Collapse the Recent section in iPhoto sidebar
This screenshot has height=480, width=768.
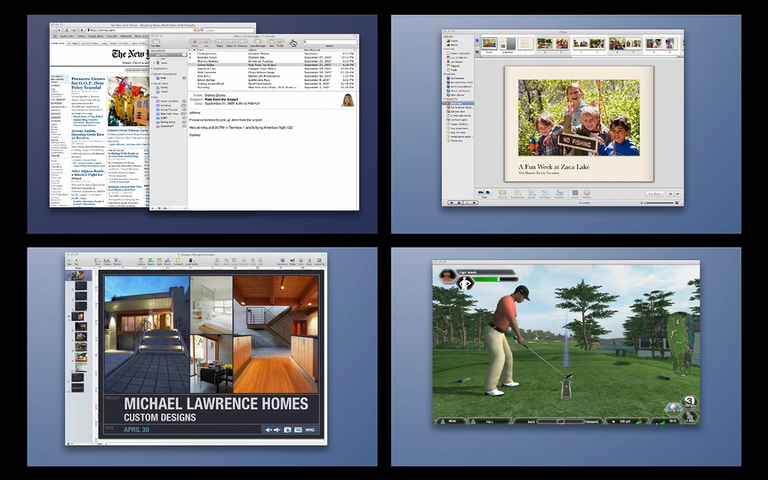click(444, 49)
